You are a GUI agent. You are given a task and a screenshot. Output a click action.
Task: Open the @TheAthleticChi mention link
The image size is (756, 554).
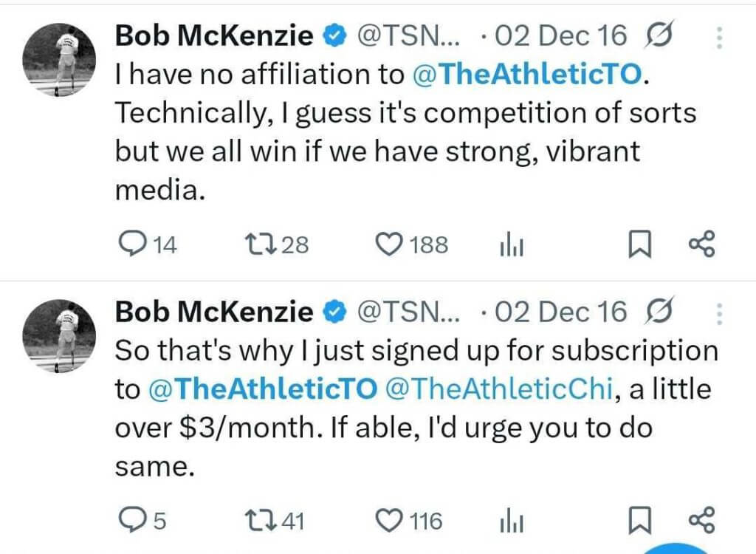500,389
